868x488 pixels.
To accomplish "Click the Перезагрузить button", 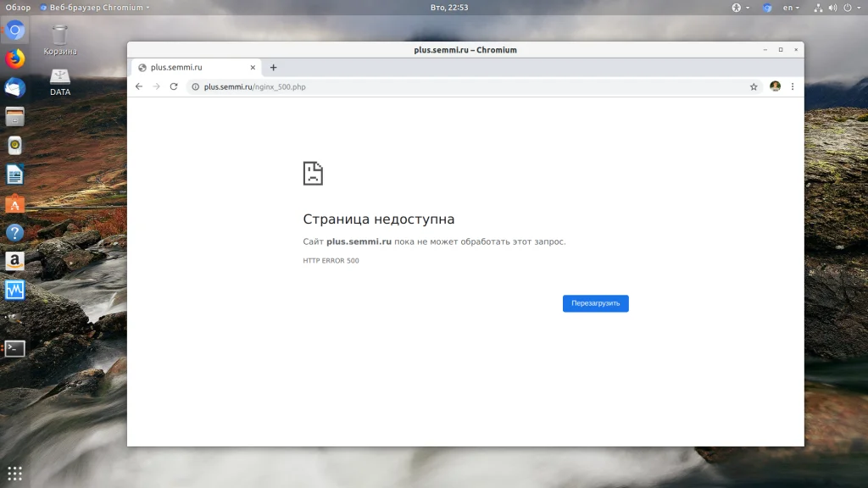I will tap(596, 303).
